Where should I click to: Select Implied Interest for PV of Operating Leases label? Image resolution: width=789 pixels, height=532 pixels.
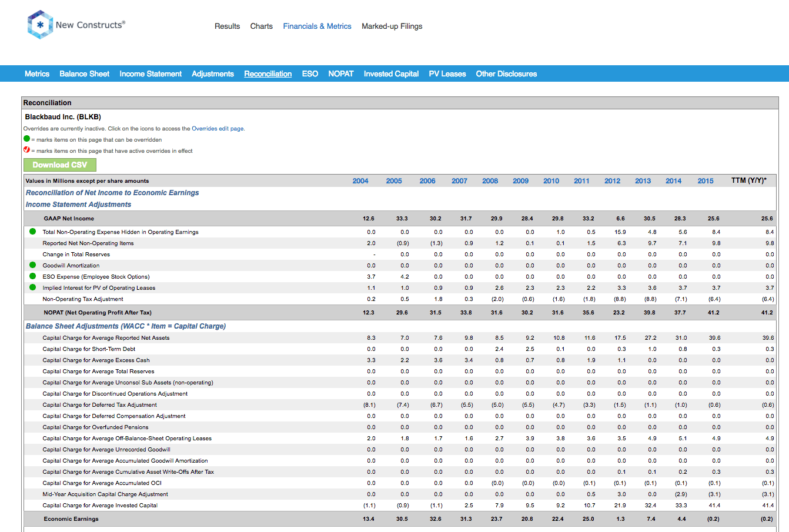[99, 288]
